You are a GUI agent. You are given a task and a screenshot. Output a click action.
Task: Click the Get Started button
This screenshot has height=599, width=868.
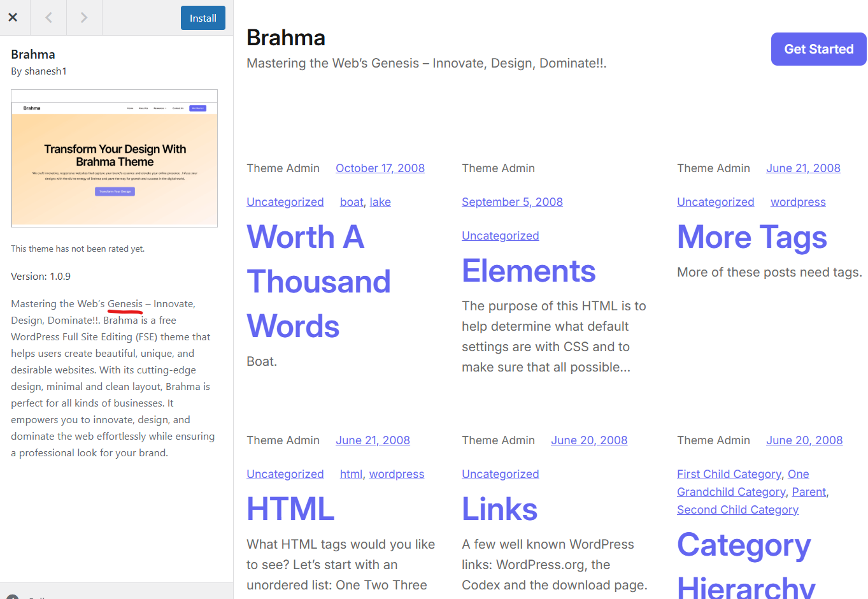818,49
